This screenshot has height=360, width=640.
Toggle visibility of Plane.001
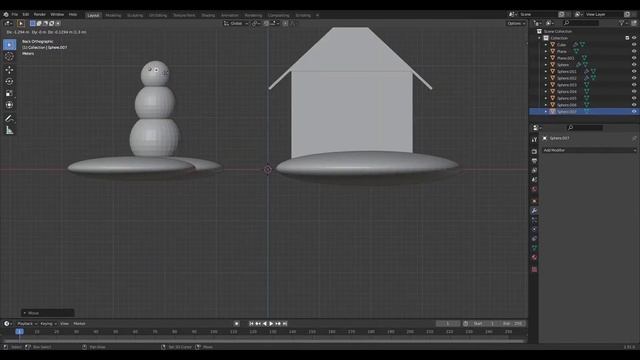point(634,58)
